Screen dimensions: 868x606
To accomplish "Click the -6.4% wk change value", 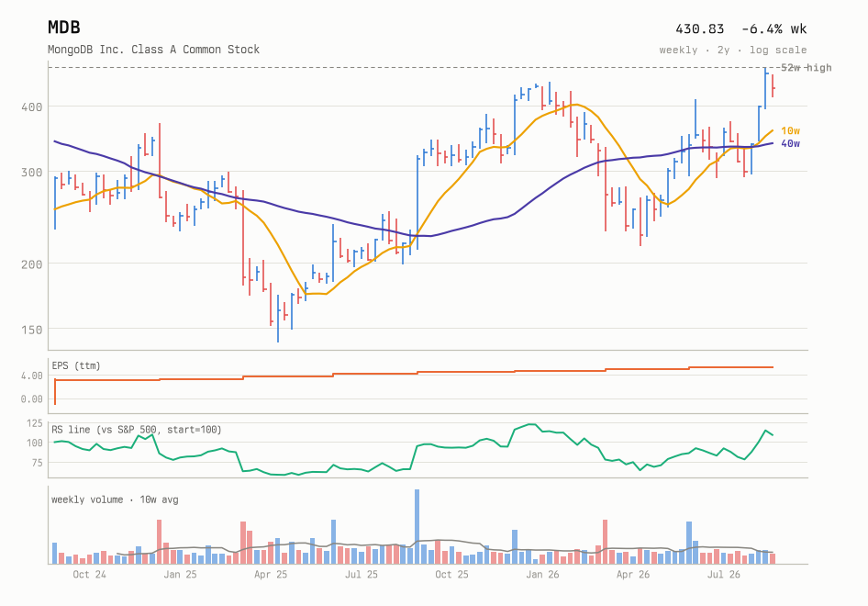I will click(773, 28).
